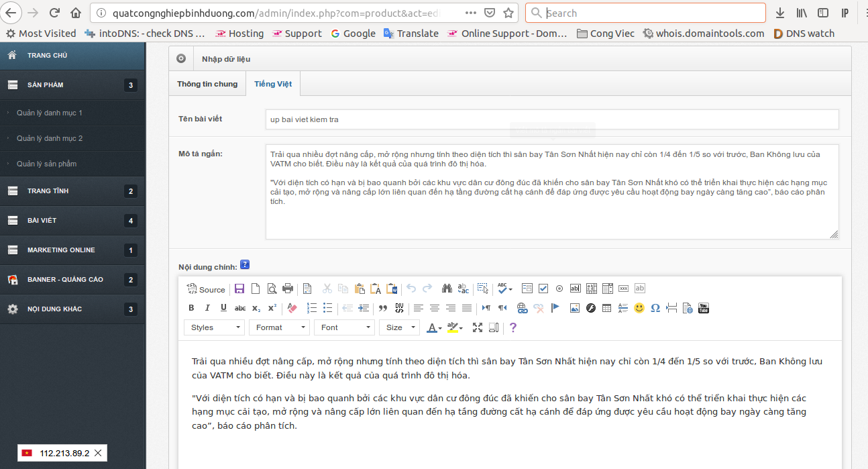The width and height of the screenshot is (868, 469).
Task: Open the text color picker
Action: [435, 327]
